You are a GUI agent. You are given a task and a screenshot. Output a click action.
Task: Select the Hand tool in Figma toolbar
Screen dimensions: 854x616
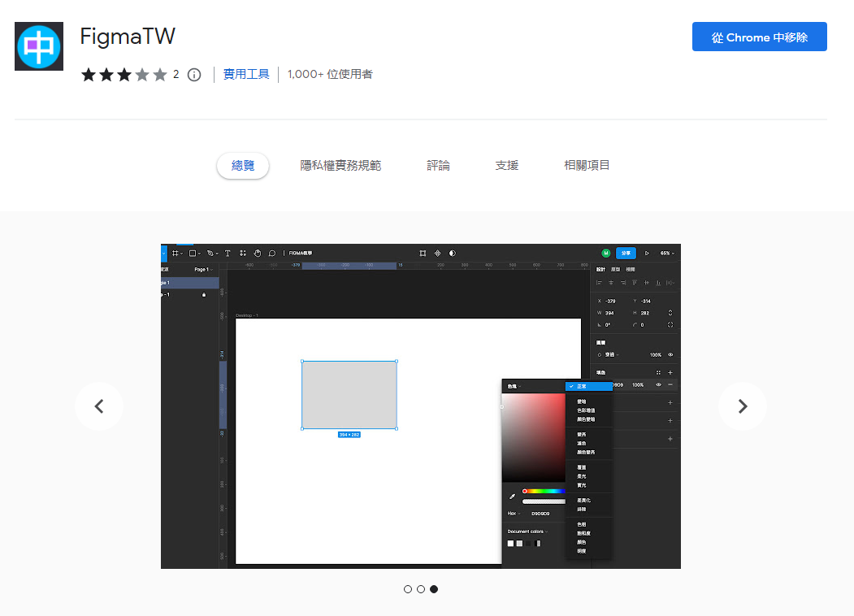(257, 254)
